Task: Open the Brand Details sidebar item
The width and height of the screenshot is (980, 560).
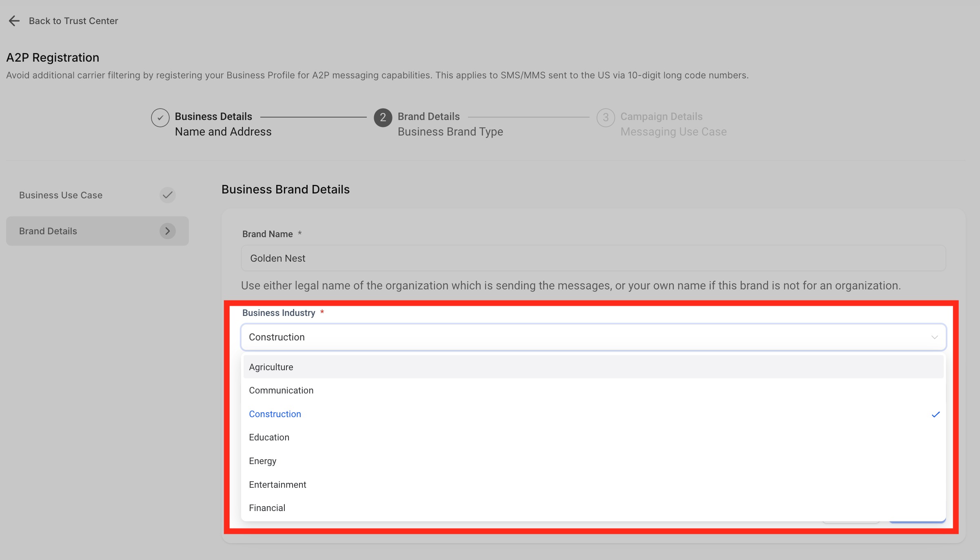Action: (98, 231)
